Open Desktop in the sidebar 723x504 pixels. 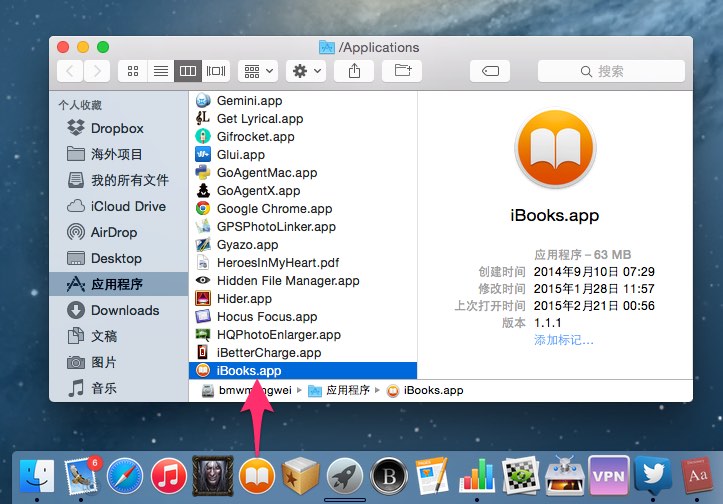(119, 258)
